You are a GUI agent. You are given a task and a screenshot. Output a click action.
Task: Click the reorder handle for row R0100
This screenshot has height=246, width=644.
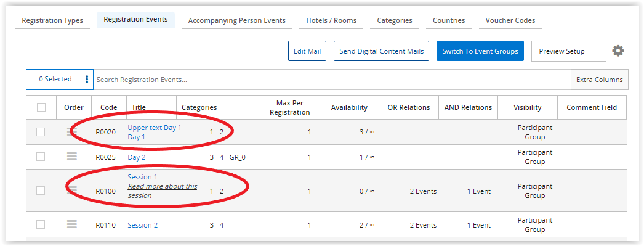[72, 190]
